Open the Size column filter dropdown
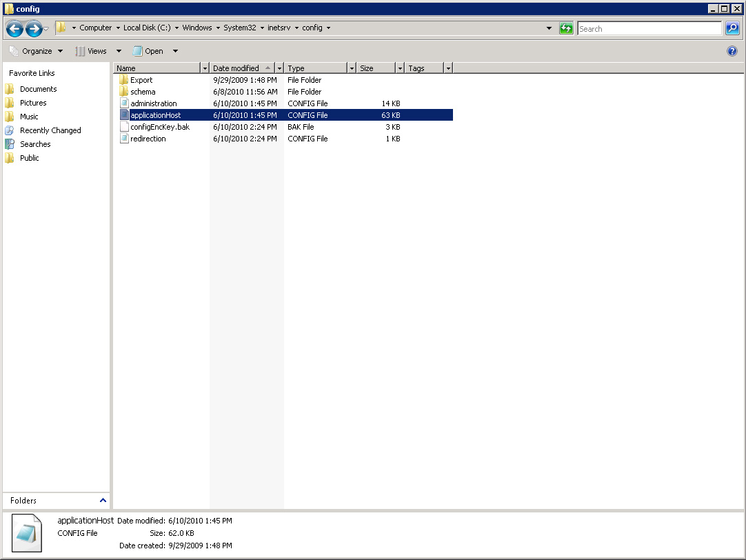The height and width of the screenshot is (560, 746). click(400, 68)
